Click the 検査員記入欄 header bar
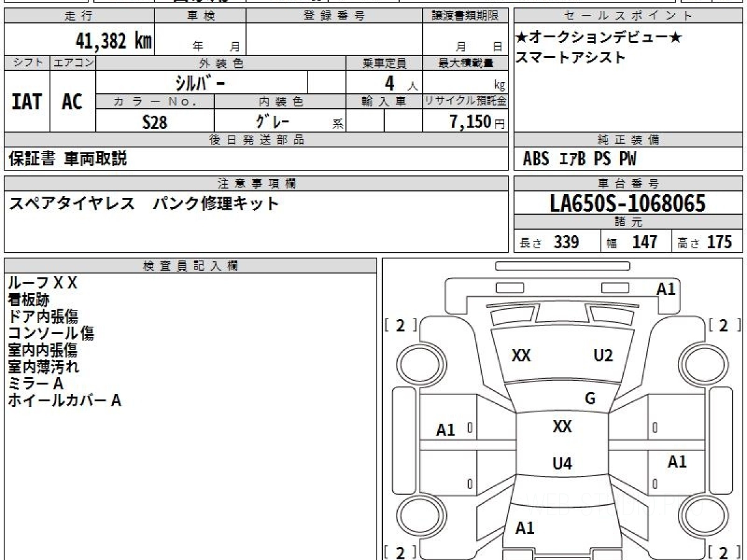The height and width of the screenshot is (560, 747). tap(190, 266)
